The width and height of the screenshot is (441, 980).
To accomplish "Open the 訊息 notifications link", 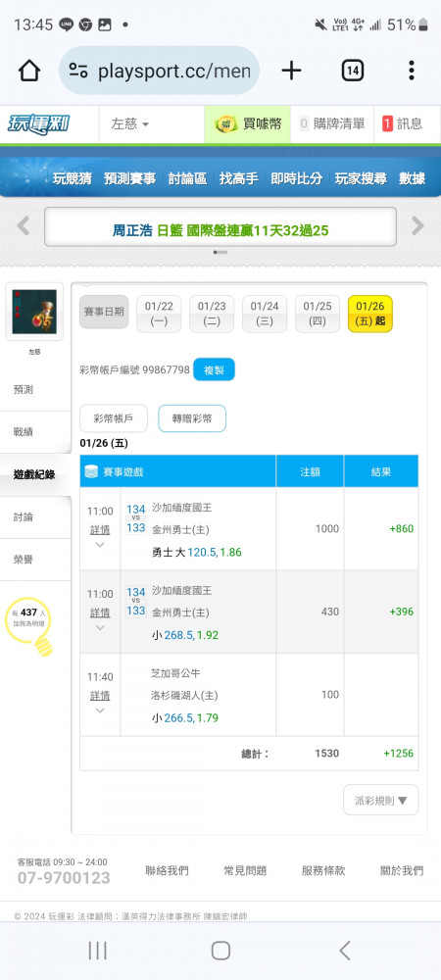I will (403, 123).
